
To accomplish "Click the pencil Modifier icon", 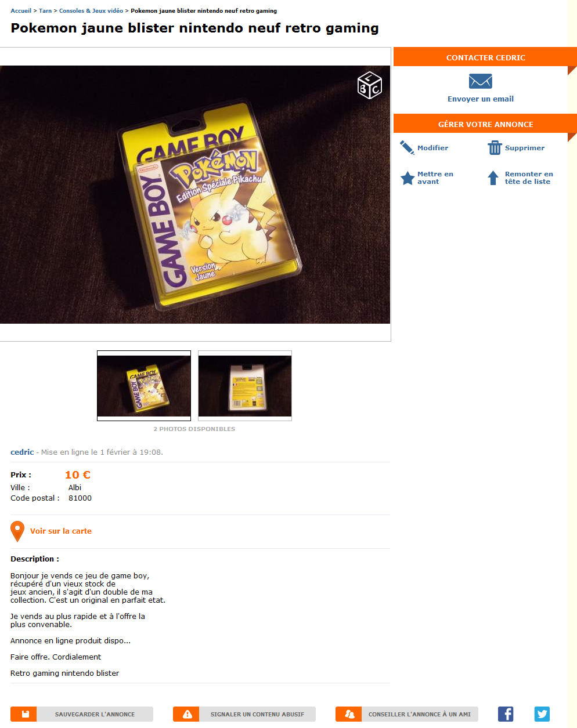I will [407, 147].
